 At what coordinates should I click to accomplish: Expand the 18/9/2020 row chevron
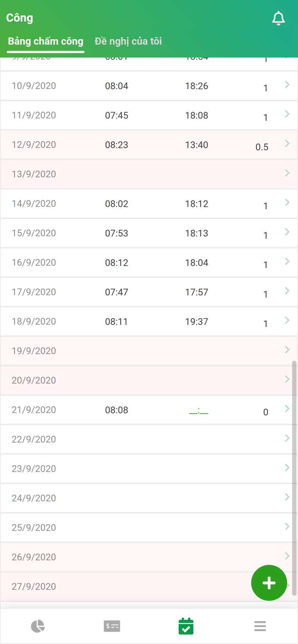287,320
